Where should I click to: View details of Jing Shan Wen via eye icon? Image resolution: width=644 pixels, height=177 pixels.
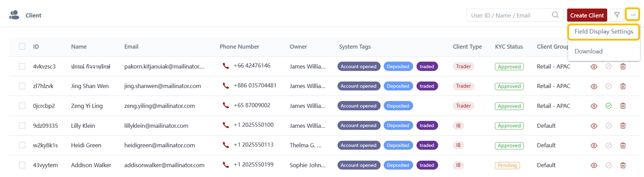[x=593, y=86]
